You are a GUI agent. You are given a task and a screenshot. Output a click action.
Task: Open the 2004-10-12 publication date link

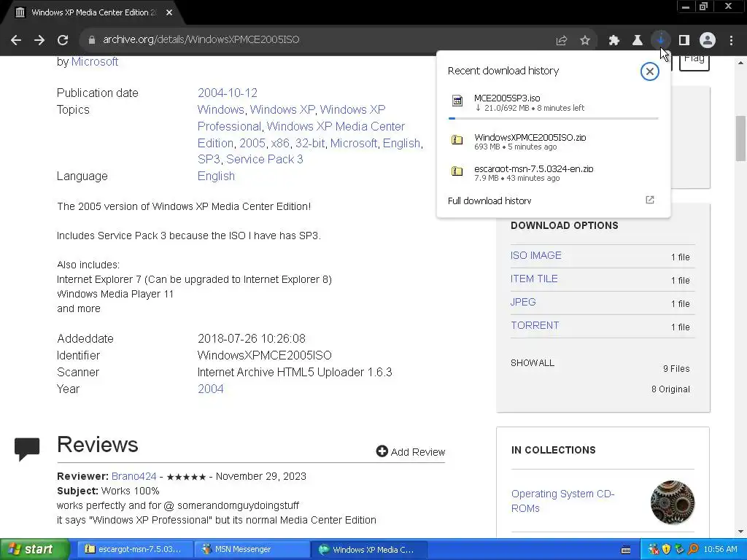coord(228,93)
